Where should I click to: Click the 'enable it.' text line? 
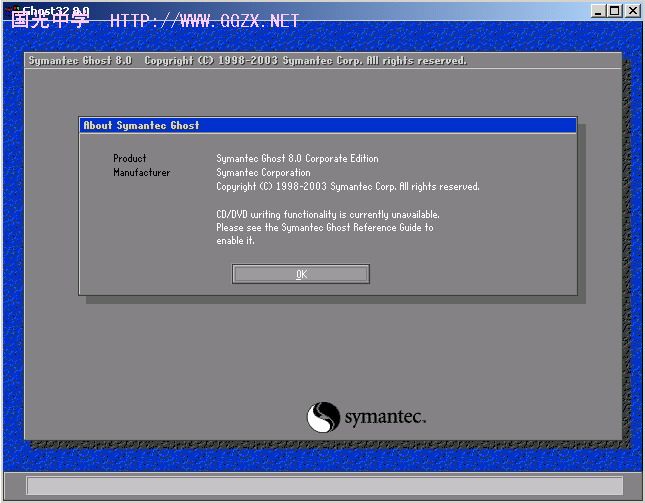pyautogui.click(x=235, y=241)
